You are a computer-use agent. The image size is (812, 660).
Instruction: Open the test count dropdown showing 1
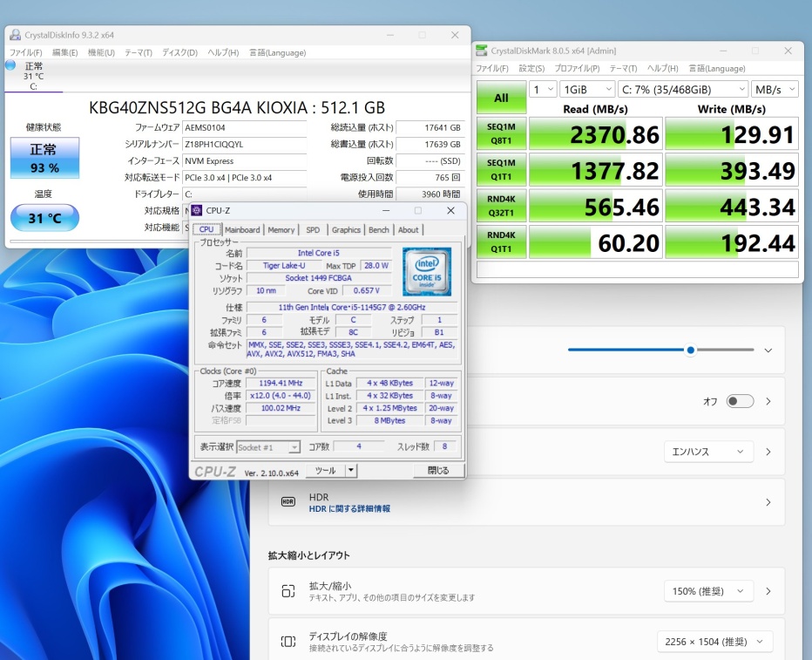click(543, 89)
